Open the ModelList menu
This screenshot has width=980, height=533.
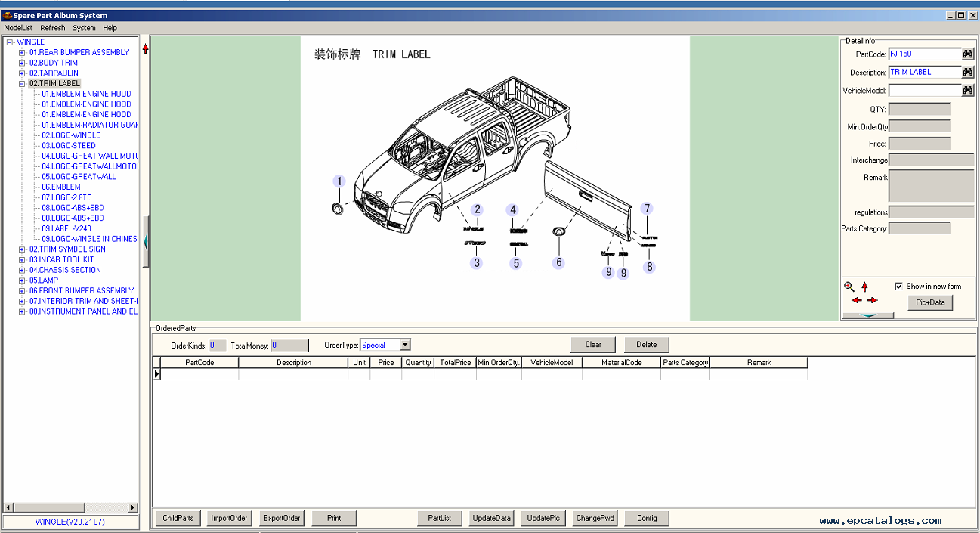click(x=18, y=28)
